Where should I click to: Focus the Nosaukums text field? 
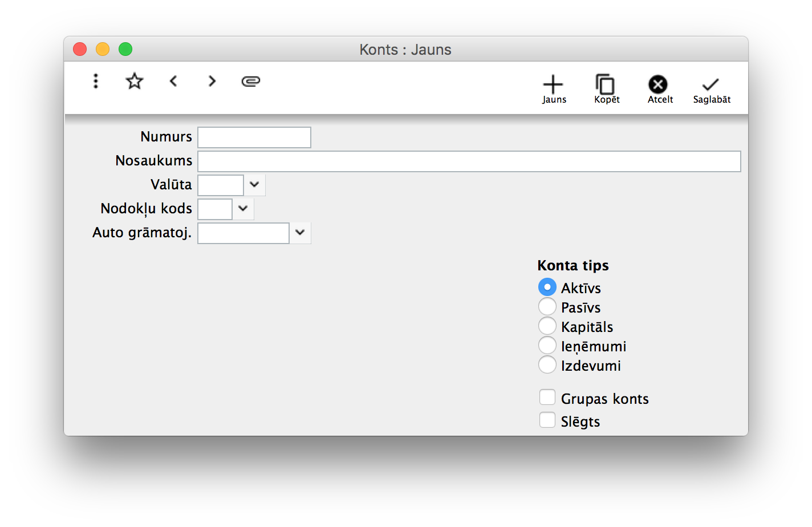tap(469, 161)
